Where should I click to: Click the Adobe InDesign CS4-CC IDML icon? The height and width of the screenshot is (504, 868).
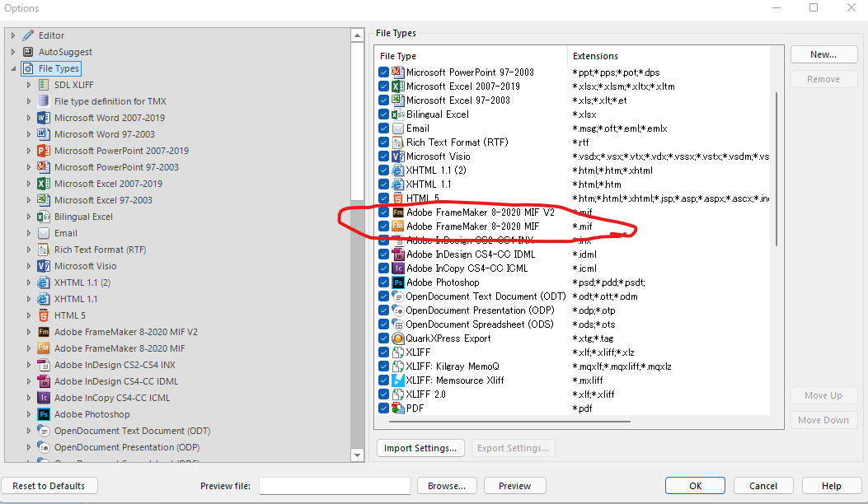pyautogui.click(x=396, y=254)
